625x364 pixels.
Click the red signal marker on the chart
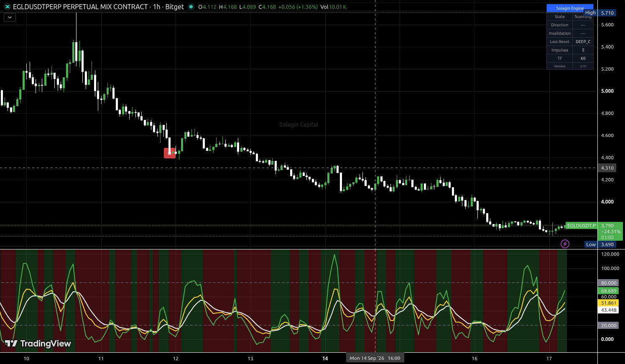(x=169, y=153)
